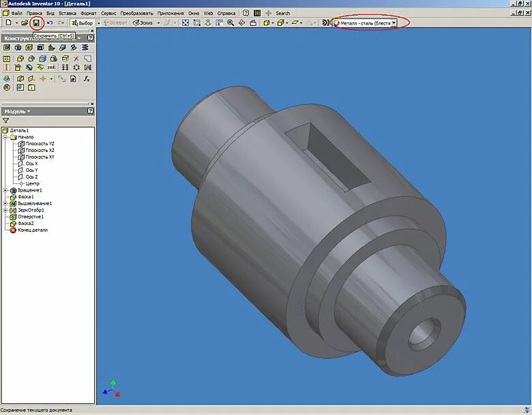Click the Save (Сохранить) floppy icon

point(36,22)
